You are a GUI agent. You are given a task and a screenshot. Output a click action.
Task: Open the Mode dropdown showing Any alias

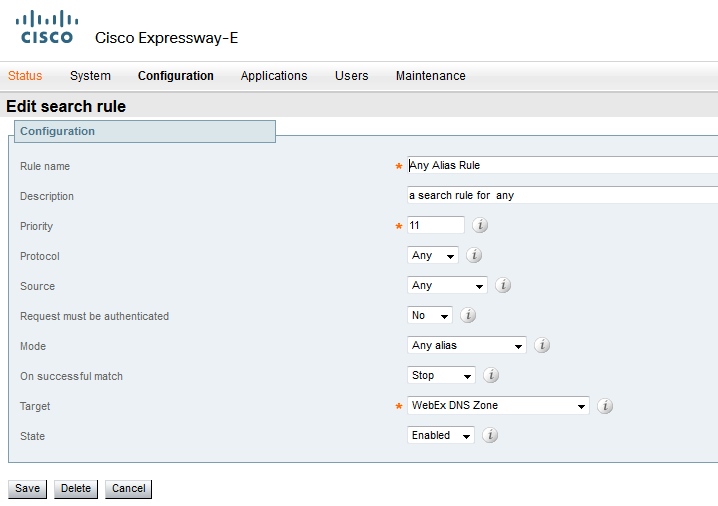pos(467,345)
